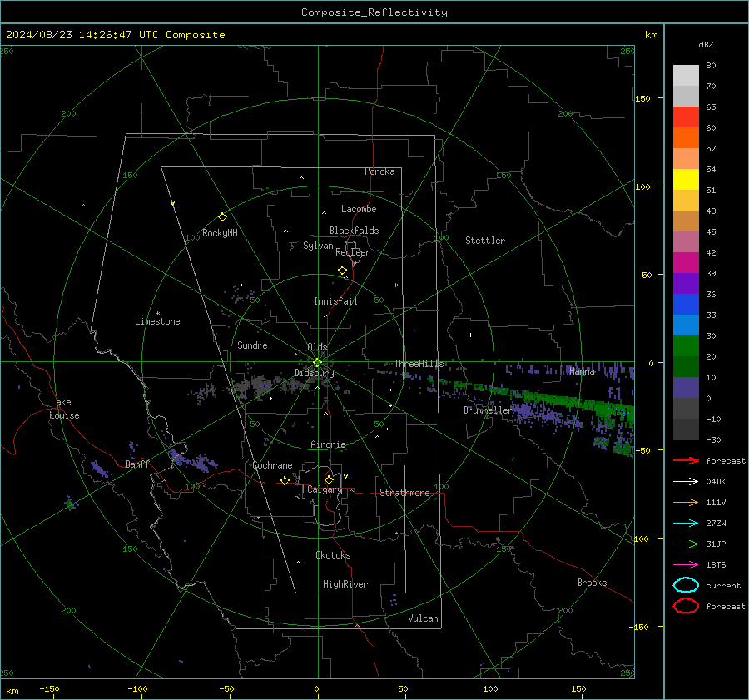This screenshot has height=700, width=749.
Task: Click the white 04DK arrow icon
Action: pos(686,481)
